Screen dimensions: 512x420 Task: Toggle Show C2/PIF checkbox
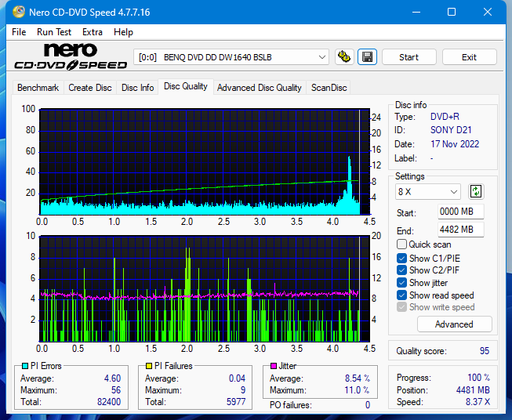tap(401, 270)
